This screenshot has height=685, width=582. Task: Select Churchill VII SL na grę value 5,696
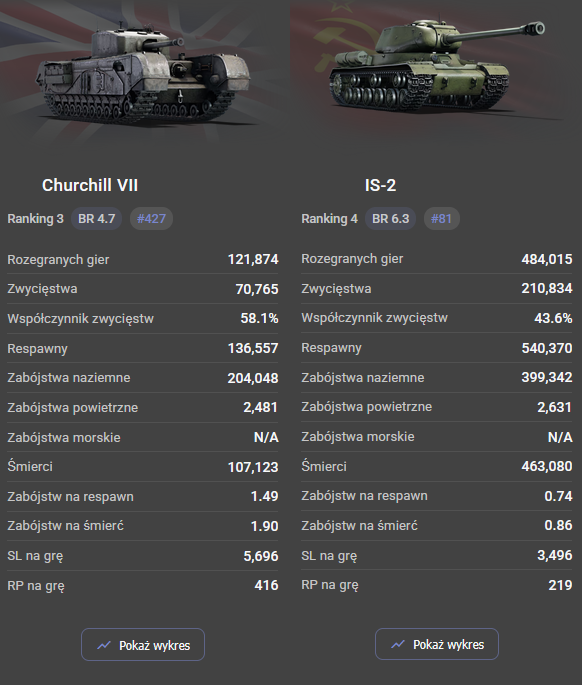click(261, 556)
